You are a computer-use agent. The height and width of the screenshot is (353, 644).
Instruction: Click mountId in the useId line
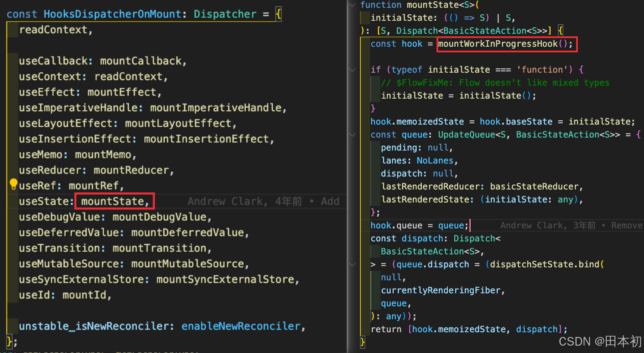[84, 295]
